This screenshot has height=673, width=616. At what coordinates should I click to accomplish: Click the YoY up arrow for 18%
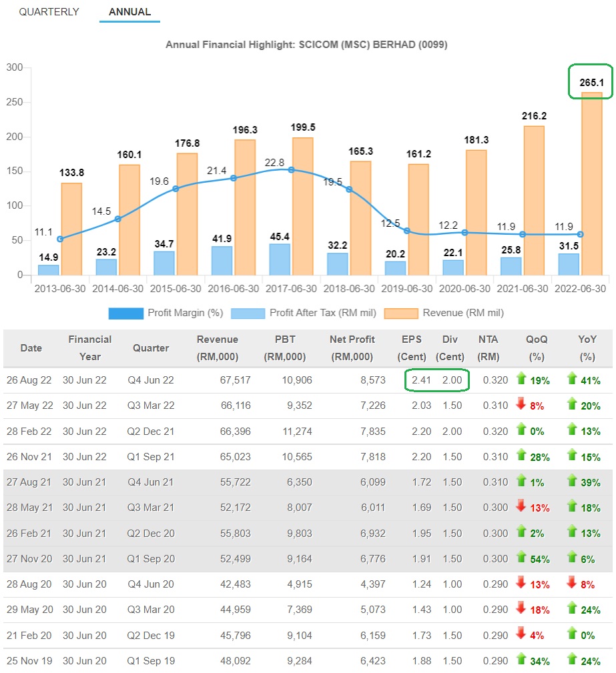(x=572, y=506)
